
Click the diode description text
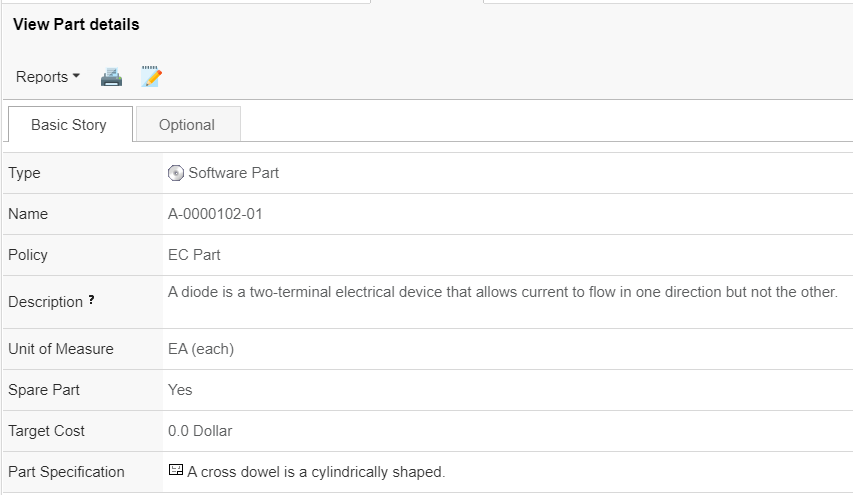(502, 292)
